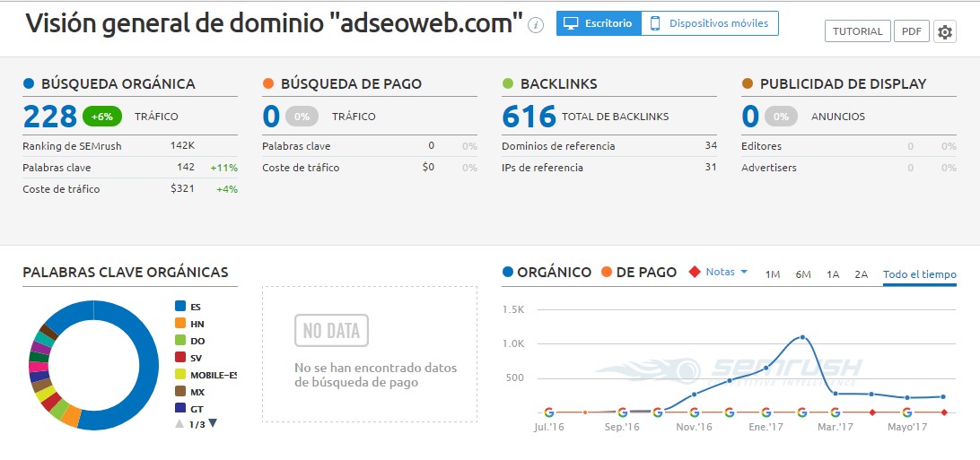Select the brown MX legend swatch

pyautogui.click(x=180, y=391)
